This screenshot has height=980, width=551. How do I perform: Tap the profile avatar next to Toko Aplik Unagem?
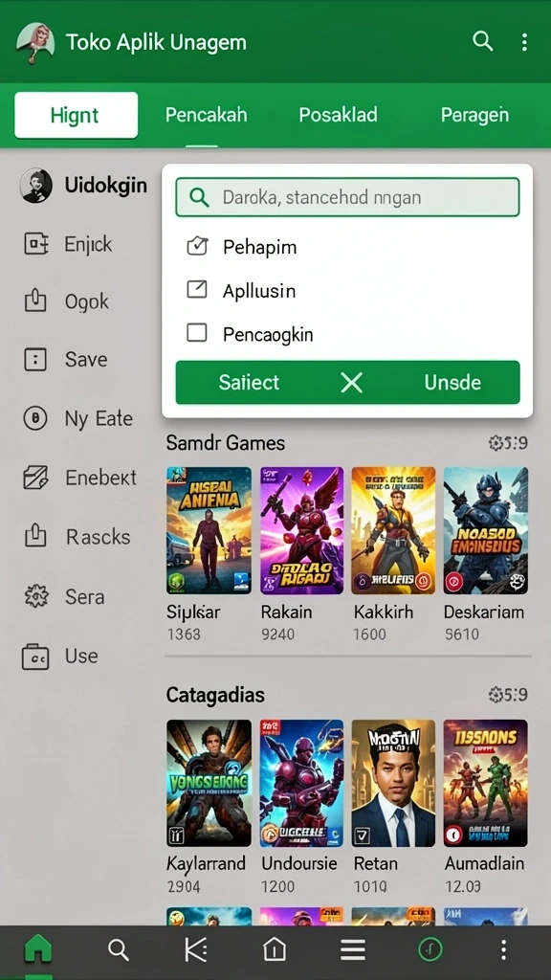34,42
